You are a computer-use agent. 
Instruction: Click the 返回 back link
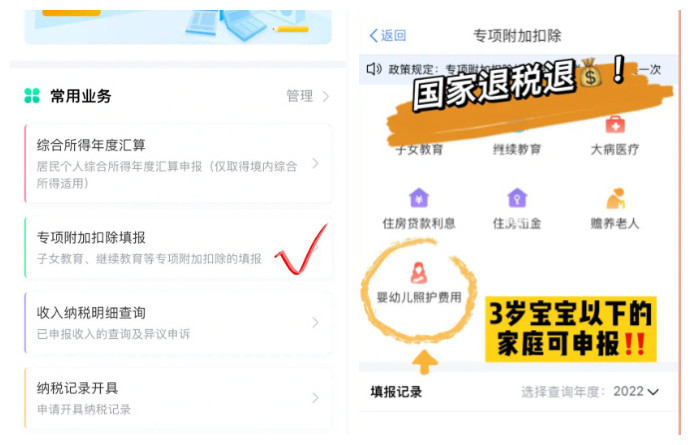pyautogui.click(x=393, y=36)
